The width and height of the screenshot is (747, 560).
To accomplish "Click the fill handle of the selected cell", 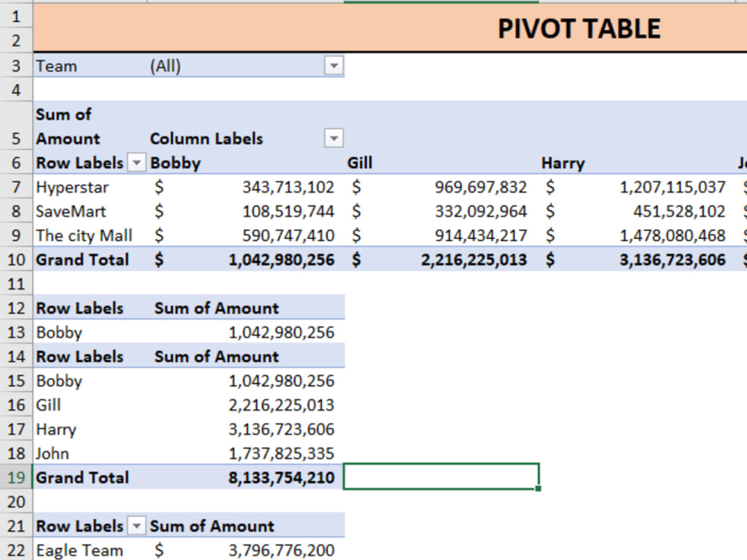I will 539,488.
